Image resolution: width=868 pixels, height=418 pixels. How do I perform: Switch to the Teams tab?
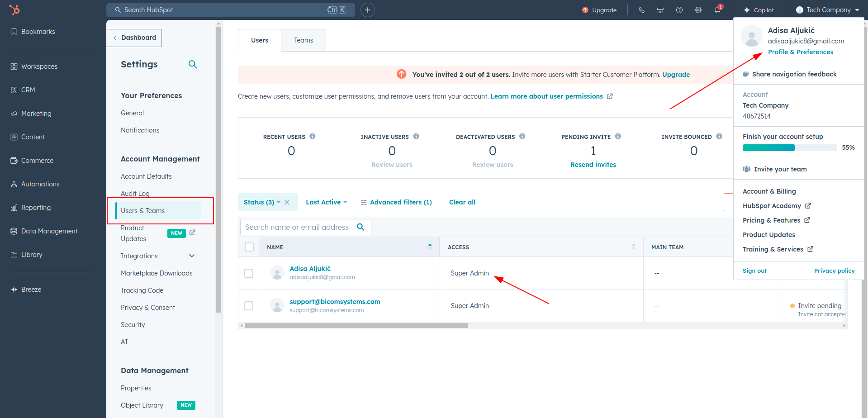pyautogui.click(x=304, y=40)
